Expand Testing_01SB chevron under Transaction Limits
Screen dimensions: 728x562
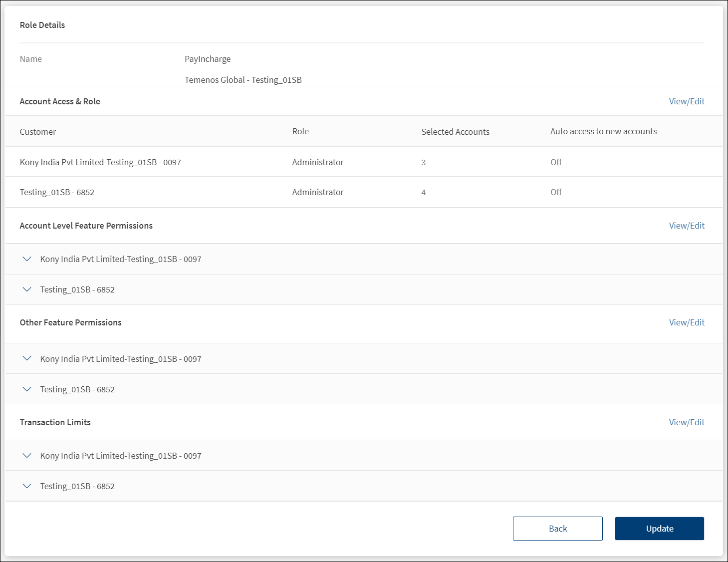click(x=27, y=486)
